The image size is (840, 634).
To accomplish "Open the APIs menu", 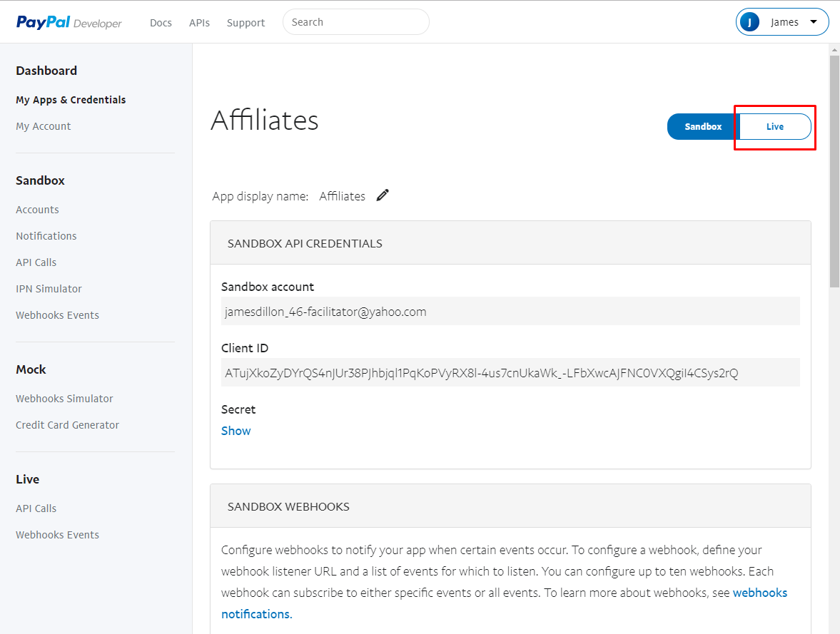I will pyautogui.click(x=199, y=23).
